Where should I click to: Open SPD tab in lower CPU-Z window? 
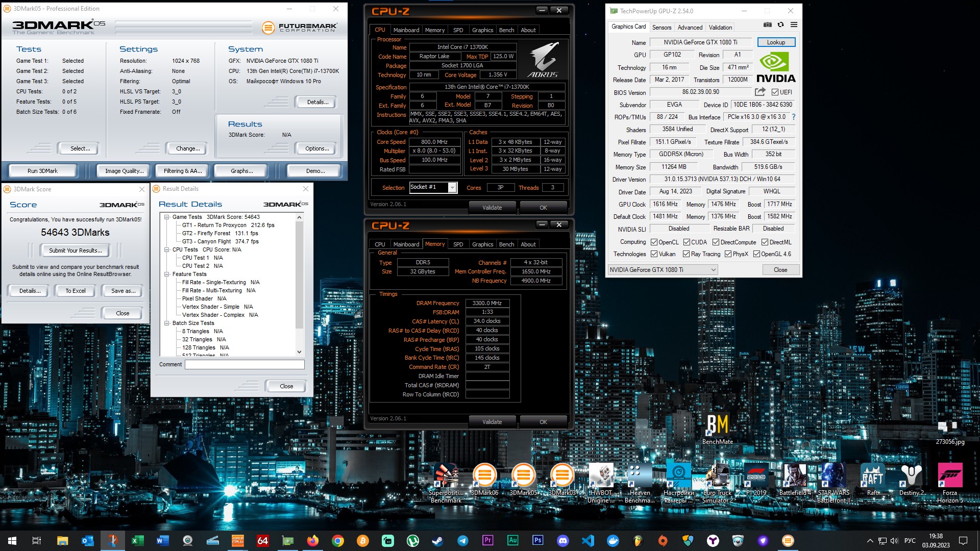point(458,244)
